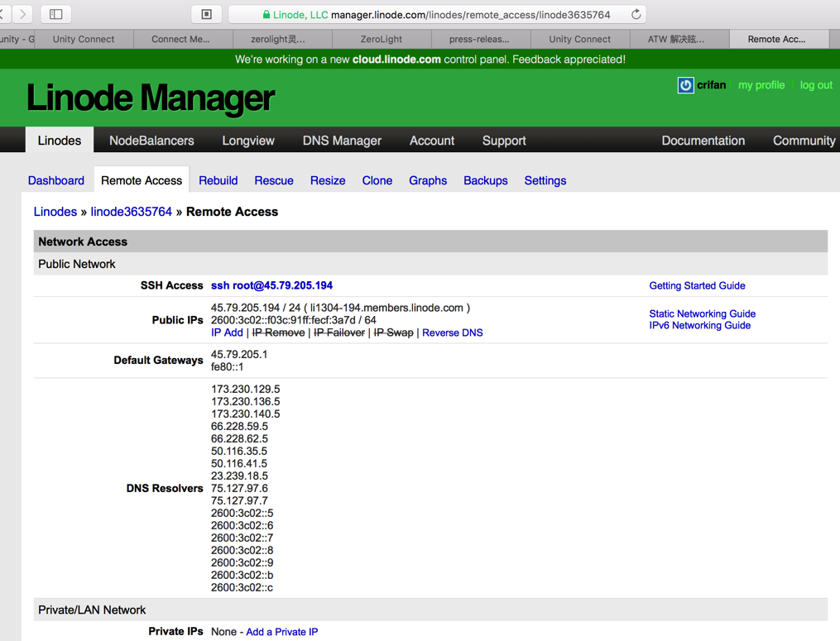
Task: Click the Network Access section header
Action: tap(430, 242)
